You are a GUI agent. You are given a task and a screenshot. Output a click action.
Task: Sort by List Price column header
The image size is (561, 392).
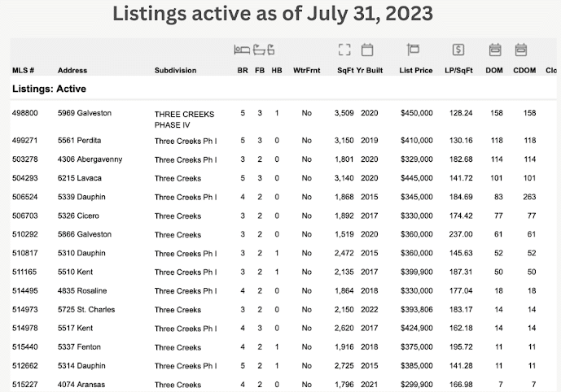pyautogui.click(x=416, y=71)
